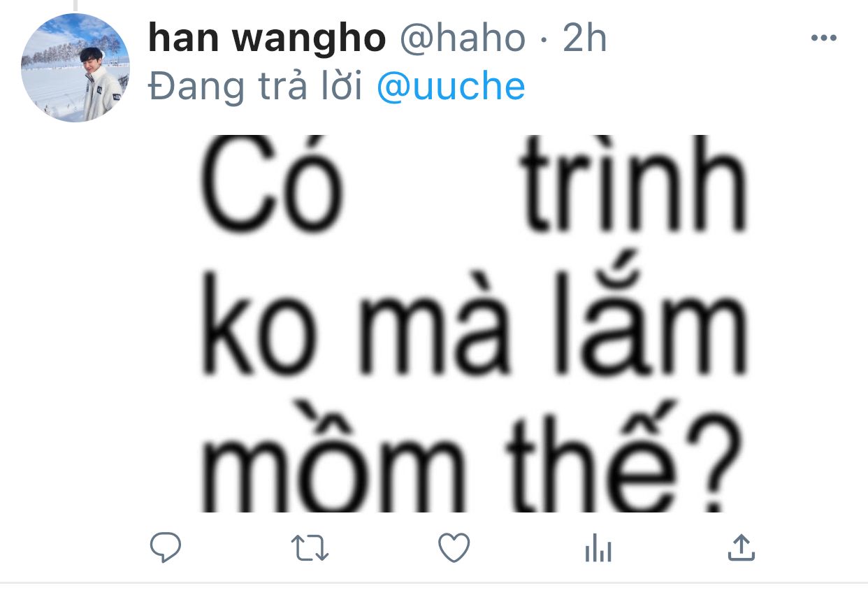This screenshot has height=595, width=868.
Task: Share the tweet via upload arrow icon
Action: click(x=741, y=547)
